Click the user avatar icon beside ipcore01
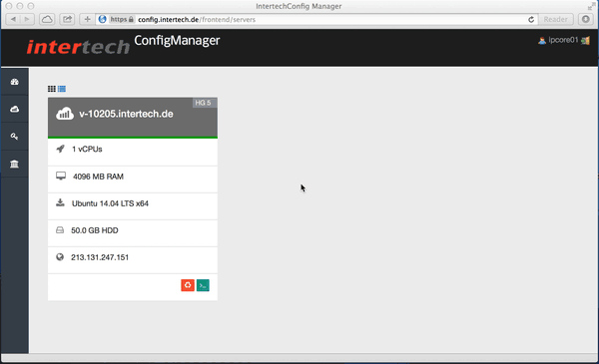 (x=542, y=41)
